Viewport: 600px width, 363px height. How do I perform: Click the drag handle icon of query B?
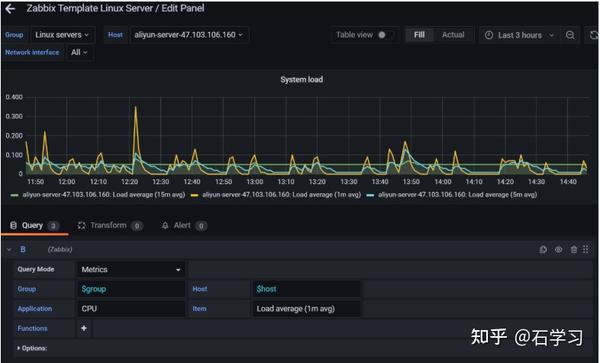pyautogui.click(x=585, y=250)
